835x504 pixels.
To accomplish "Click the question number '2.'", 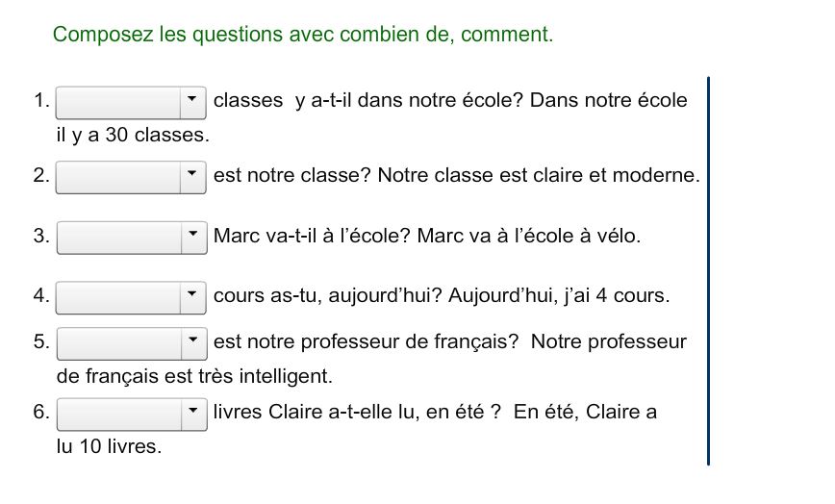I will coord(41,175).
